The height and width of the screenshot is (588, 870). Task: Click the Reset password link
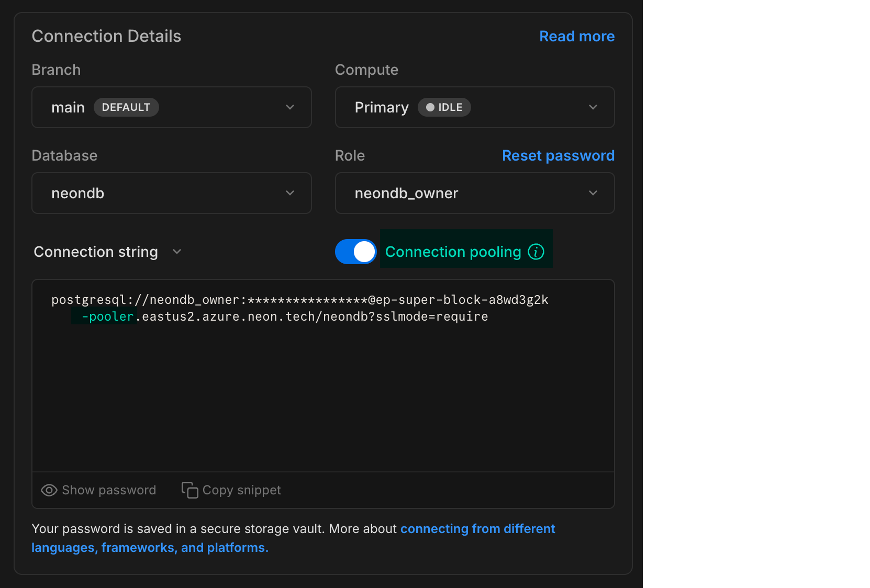(558, 155)
